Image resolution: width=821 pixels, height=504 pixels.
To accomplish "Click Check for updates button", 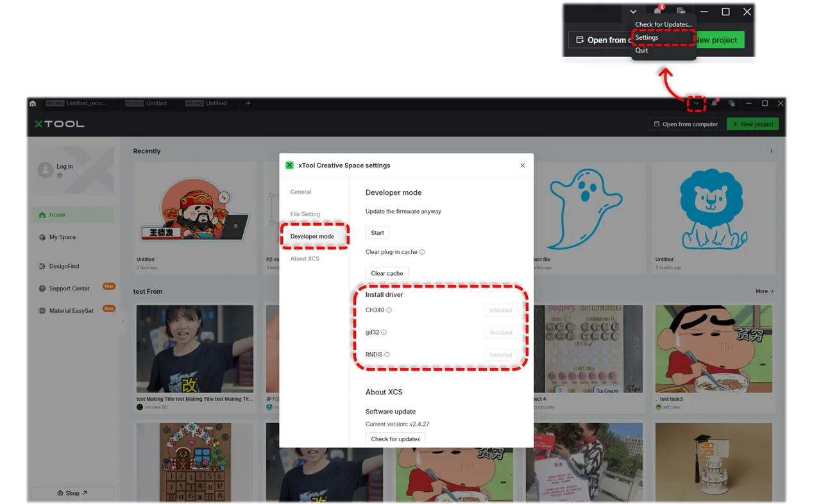I will 395,439.
